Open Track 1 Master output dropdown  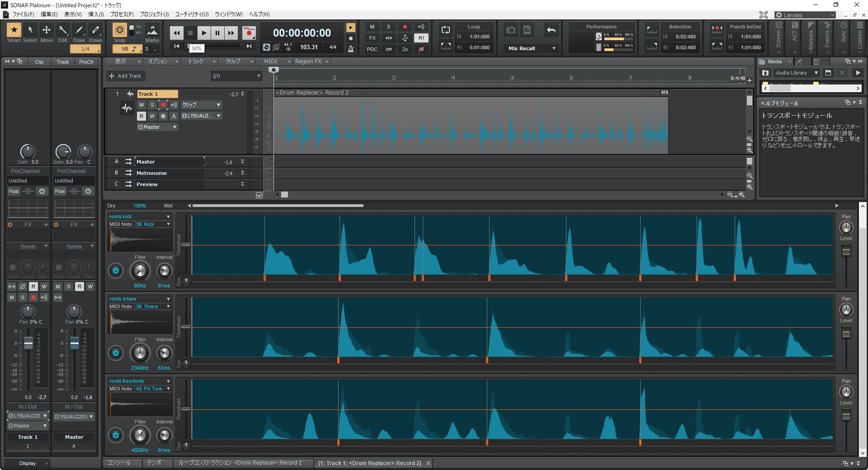point(157,127)
